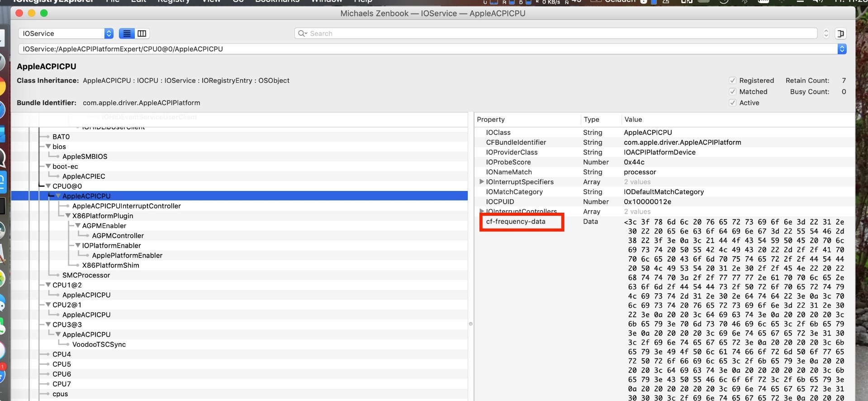Select the ApplePlatformEnabler entry
Viewport: 868px width, 401px height.
(127, 256)
